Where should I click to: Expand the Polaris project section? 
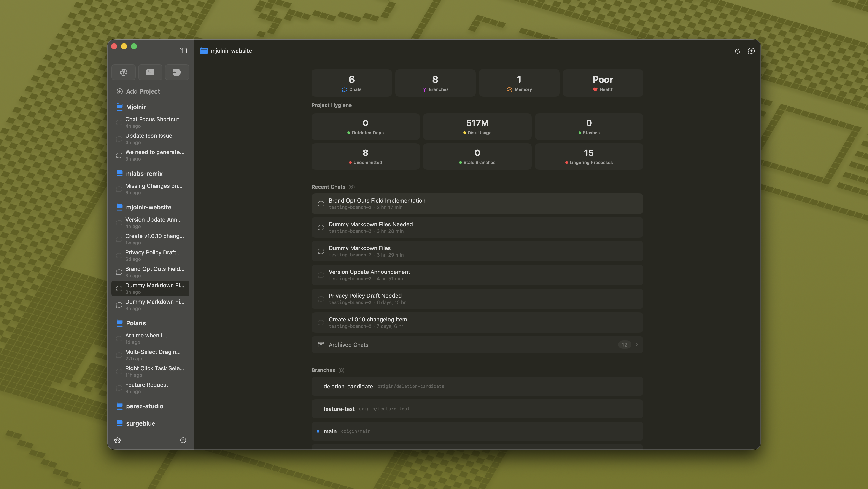(x=135, y=323)
